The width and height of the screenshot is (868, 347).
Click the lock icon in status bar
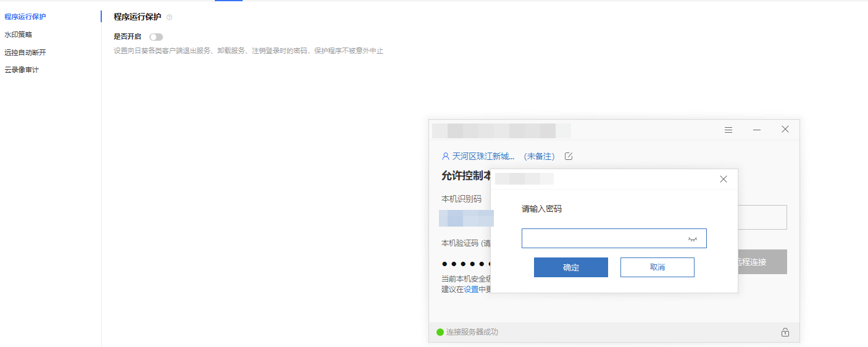pyautogui.click(x=785, y=332)
